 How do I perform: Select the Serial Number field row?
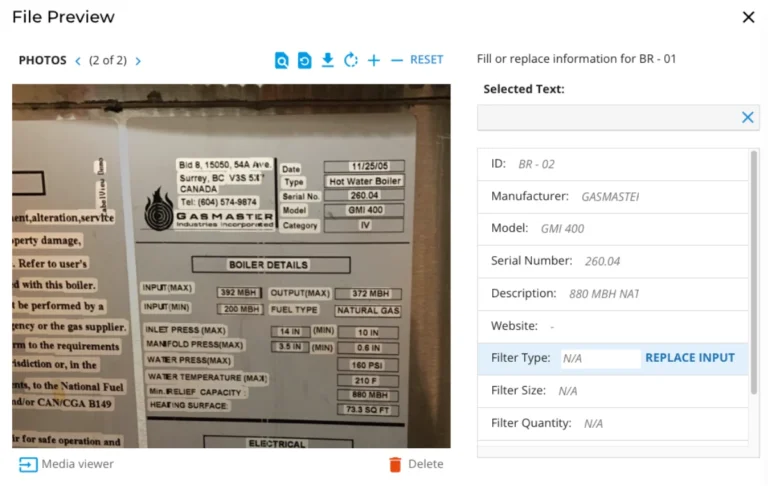(612, 261)
